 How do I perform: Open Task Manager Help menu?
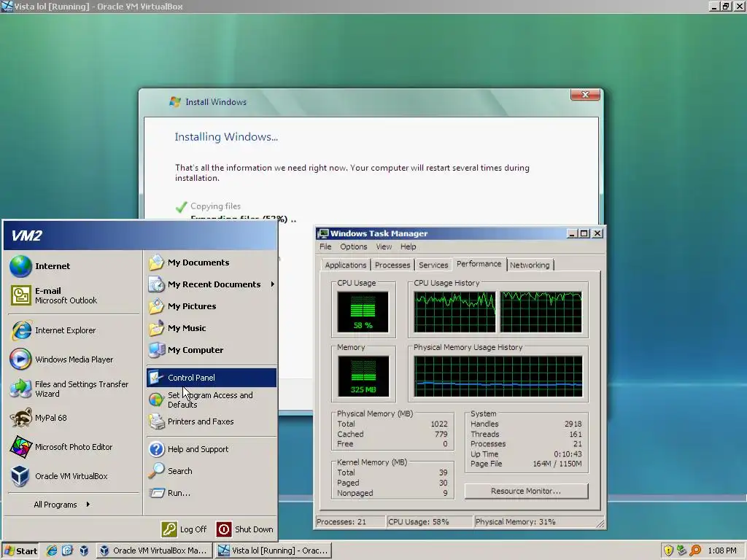pyautogui.click(x=409, y=246)
